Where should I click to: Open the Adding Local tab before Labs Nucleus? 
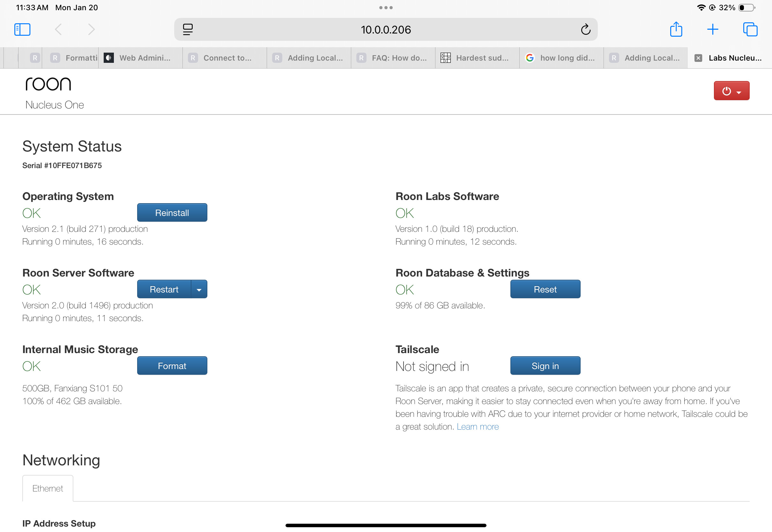click(x=646, y=58)
